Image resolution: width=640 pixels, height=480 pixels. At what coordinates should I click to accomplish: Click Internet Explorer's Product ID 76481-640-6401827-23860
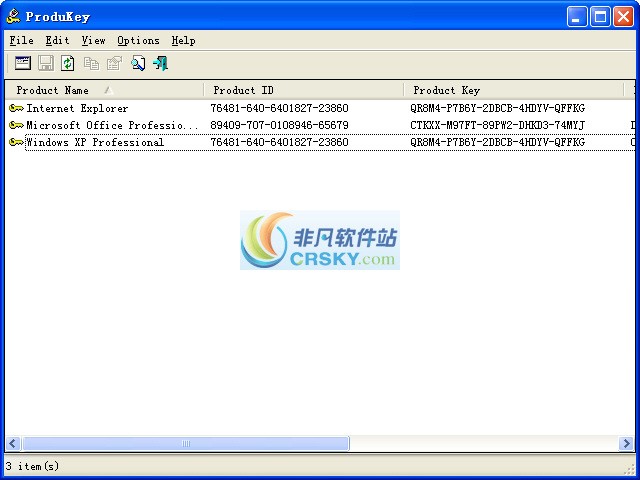pyautogui.click(x=279, y=108)
